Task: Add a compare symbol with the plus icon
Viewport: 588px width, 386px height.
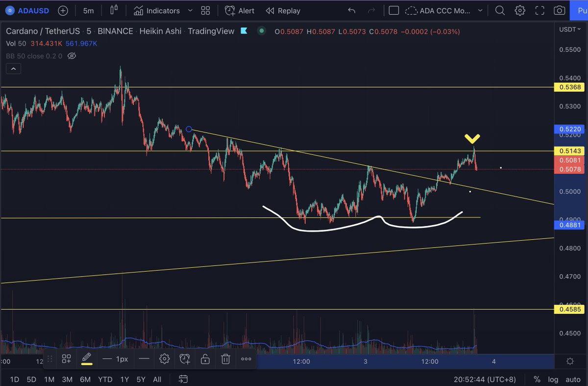Action: (x=63, y=10)
